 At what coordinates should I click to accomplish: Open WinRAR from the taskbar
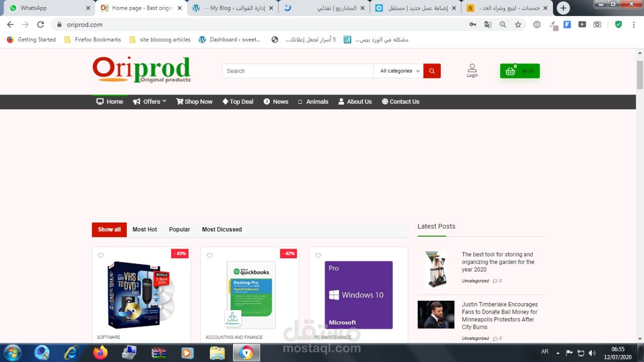pos(159,353)
